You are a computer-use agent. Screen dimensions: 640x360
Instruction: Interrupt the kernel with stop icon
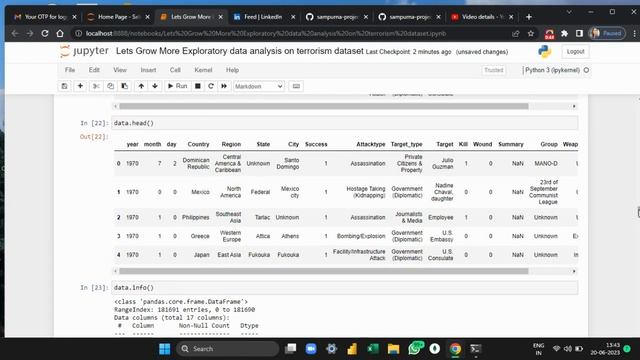pos(198,86)
